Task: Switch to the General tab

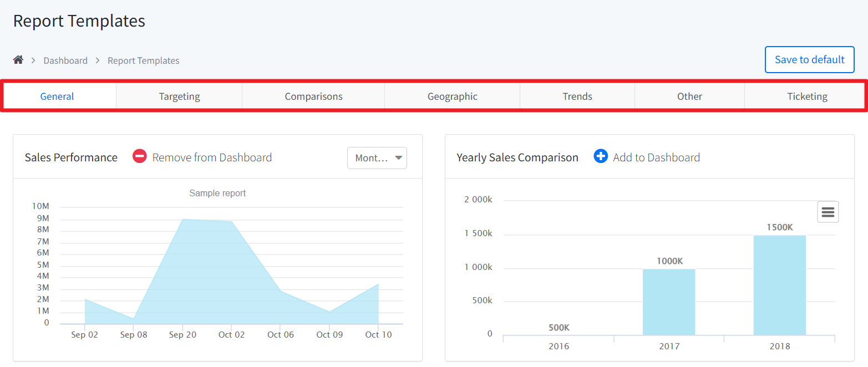Action: pos(57,96)
